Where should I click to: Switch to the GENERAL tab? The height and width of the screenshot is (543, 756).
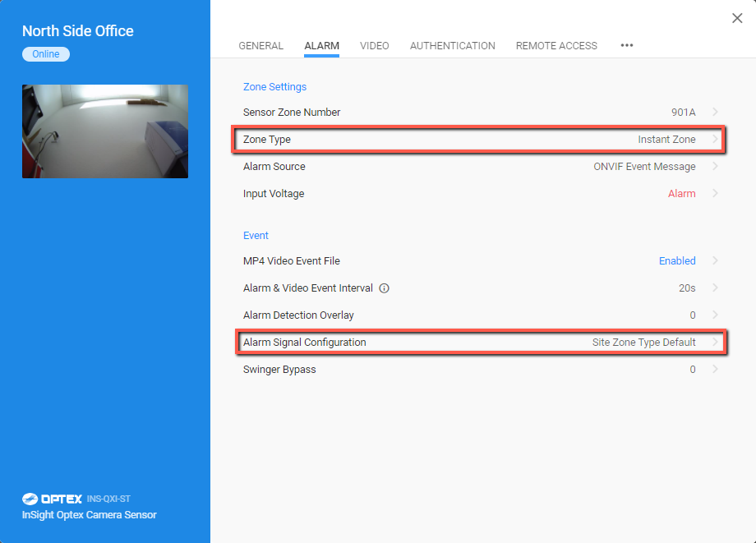[260, 46]
